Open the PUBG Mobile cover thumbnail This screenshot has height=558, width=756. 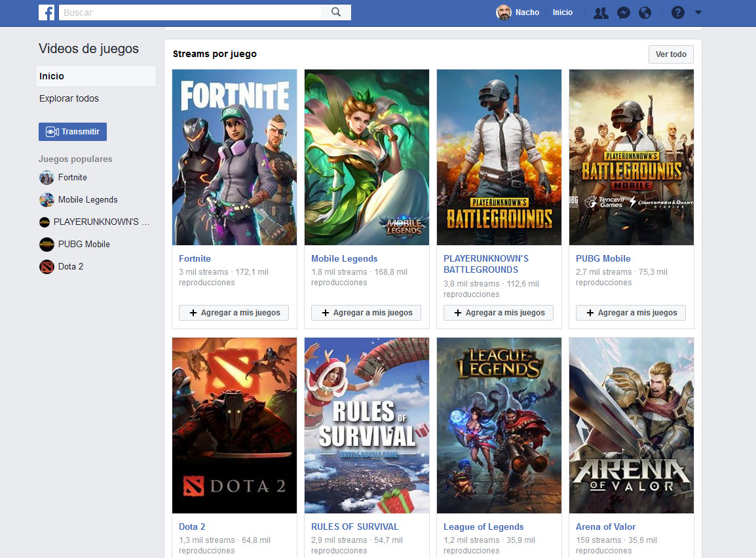click(631, 157)
